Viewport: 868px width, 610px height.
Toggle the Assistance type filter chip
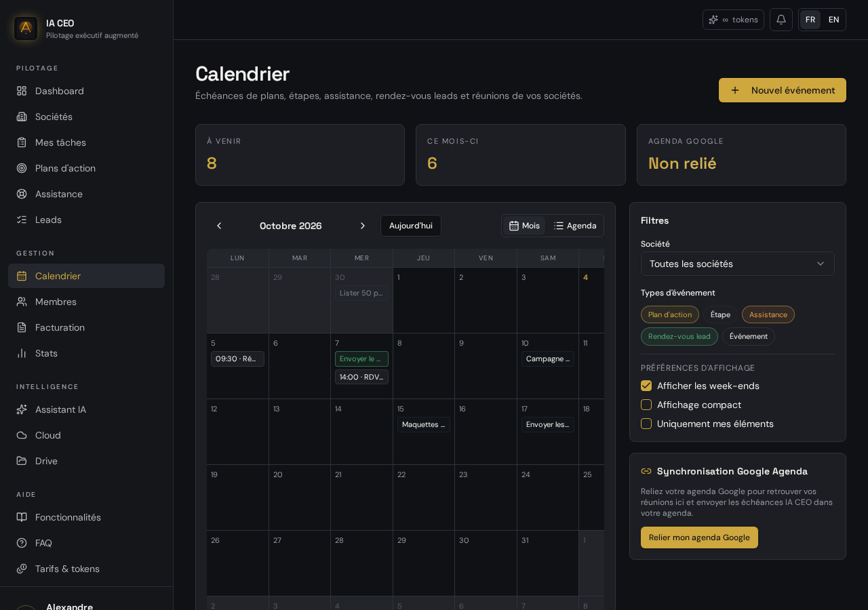pos(768,314)
